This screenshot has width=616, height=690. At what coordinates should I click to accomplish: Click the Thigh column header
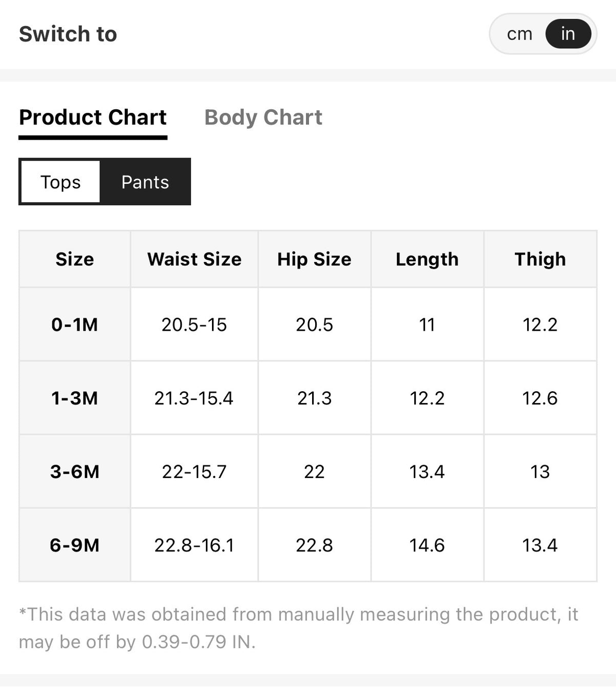540,259
